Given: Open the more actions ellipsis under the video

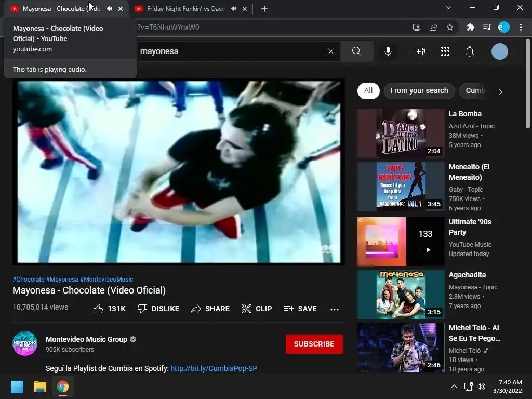Looking at the screenshot, I should [335, 309].
